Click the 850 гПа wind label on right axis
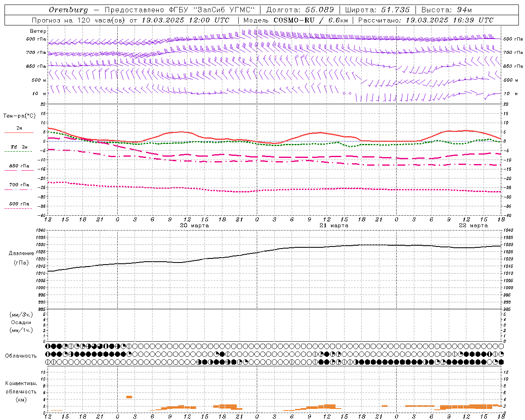The image size is (525, 420). (513, 66)
